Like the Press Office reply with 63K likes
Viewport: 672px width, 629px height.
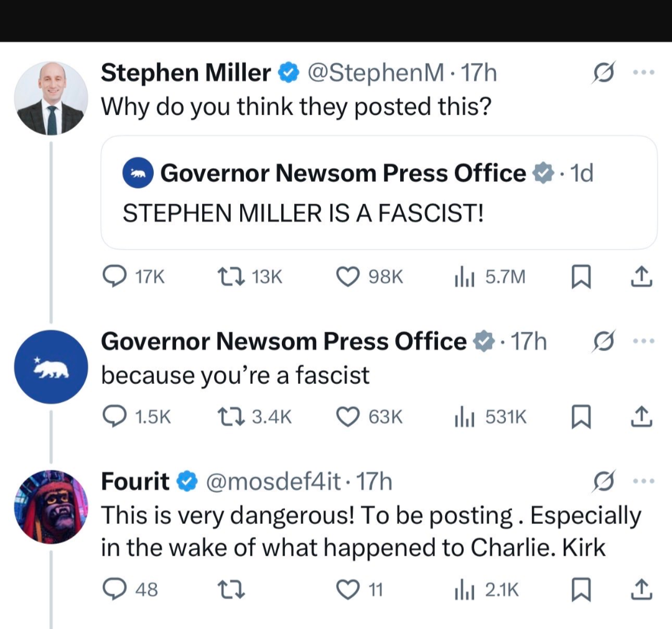pos(348,417)
